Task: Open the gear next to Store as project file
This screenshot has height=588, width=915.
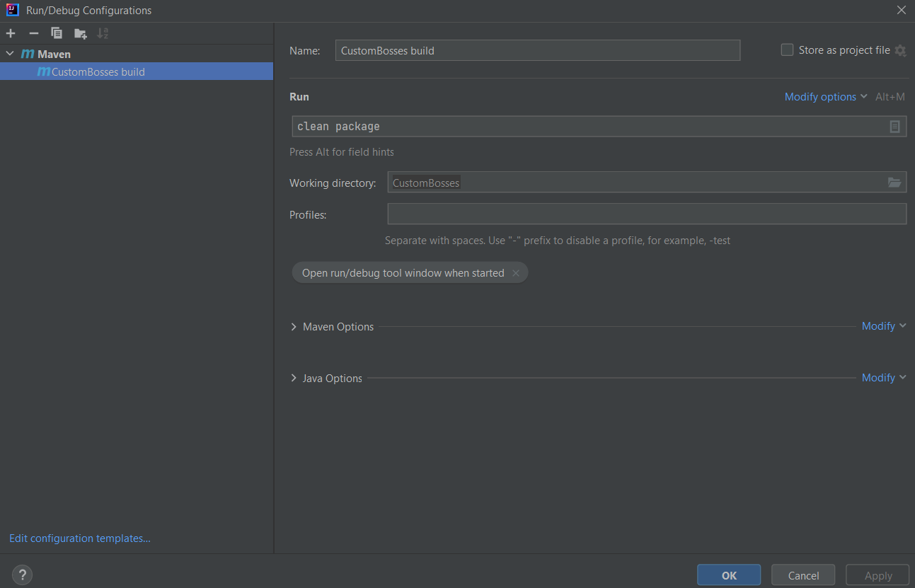Action: click(x=900, y=50)
